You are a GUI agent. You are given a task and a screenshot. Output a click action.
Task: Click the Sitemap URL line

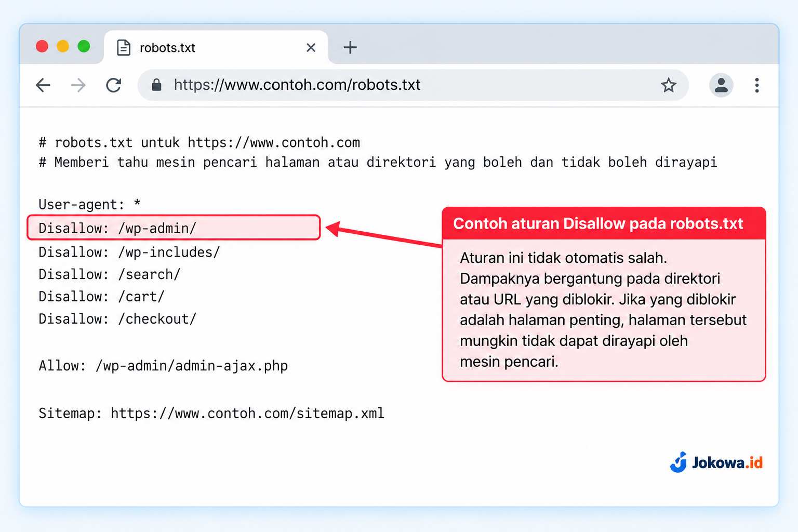coord(211,414)
